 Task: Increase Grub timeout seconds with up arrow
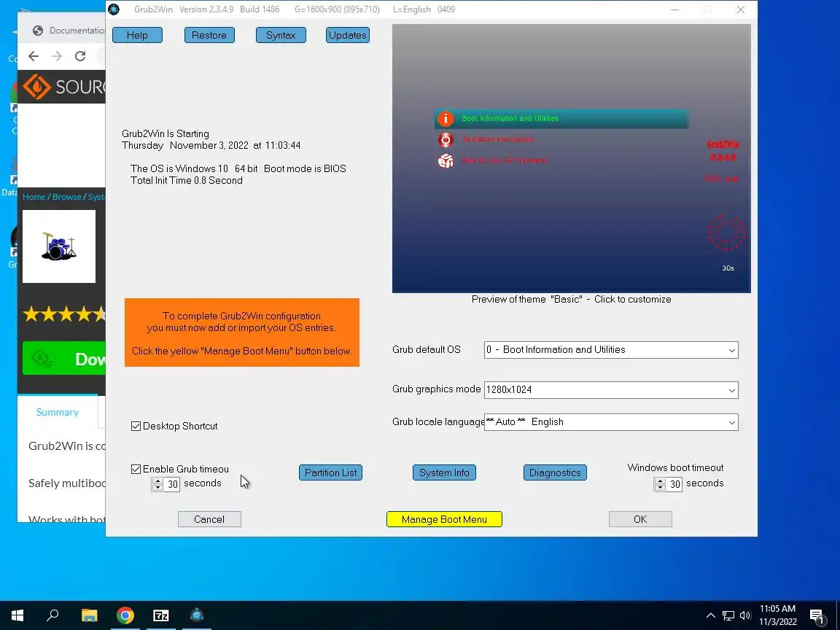[x=157, y=481]
